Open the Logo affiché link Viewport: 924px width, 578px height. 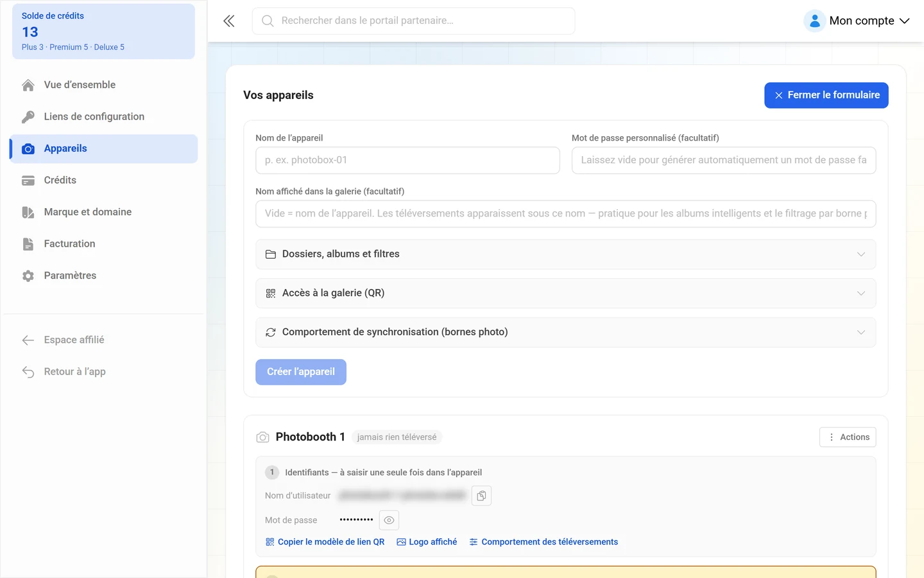pyautogui.click(x=427, y=542)
